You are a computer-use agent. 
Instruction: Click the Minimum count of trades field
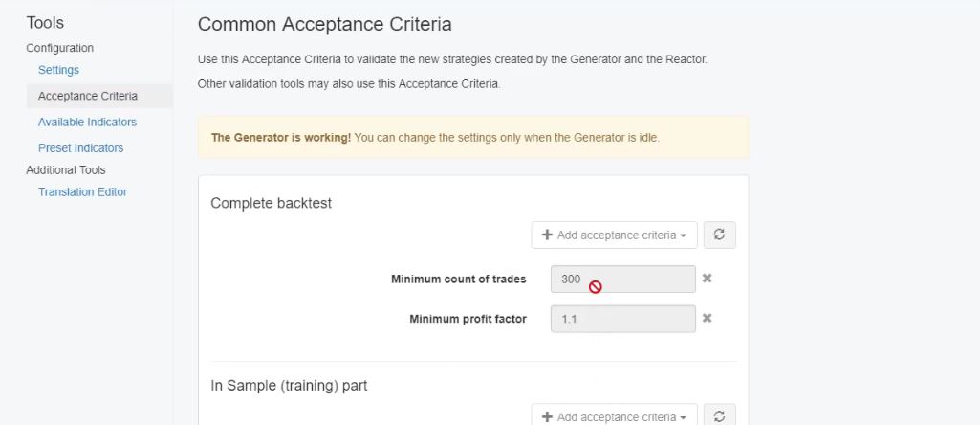(x=622, y=280)
